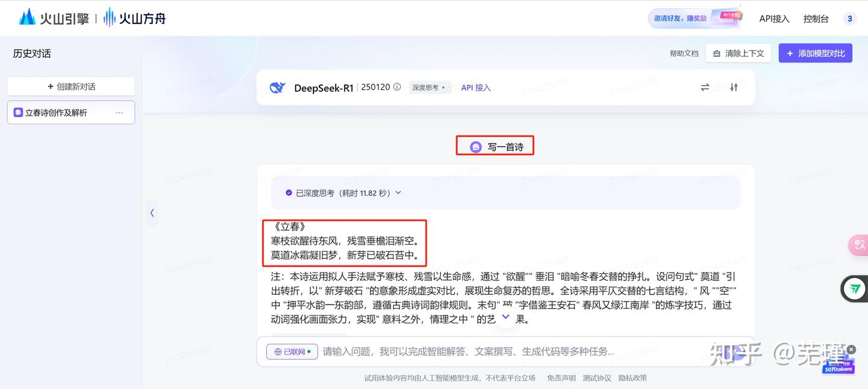The height and width of the screenshot is (389, 868).
Task: Click the green floating assistant icon on right edge
Action: coord(854,288)
